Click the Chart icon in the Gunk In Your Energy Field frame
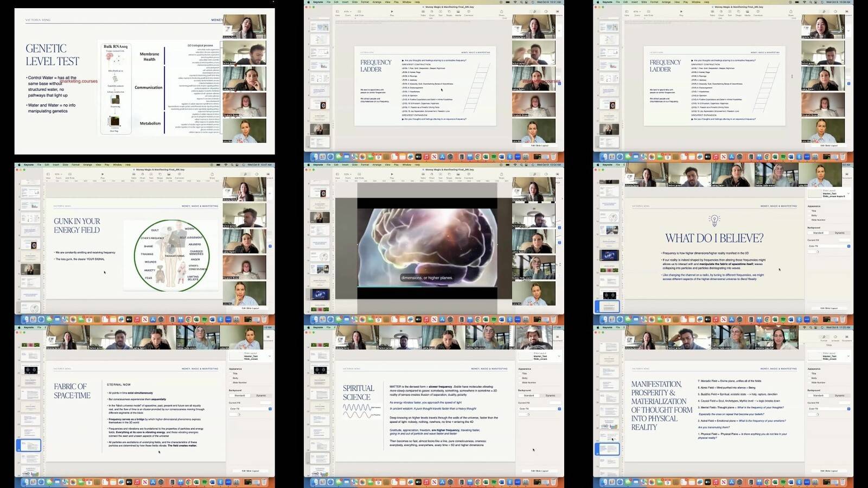 (x=142, y=174)
